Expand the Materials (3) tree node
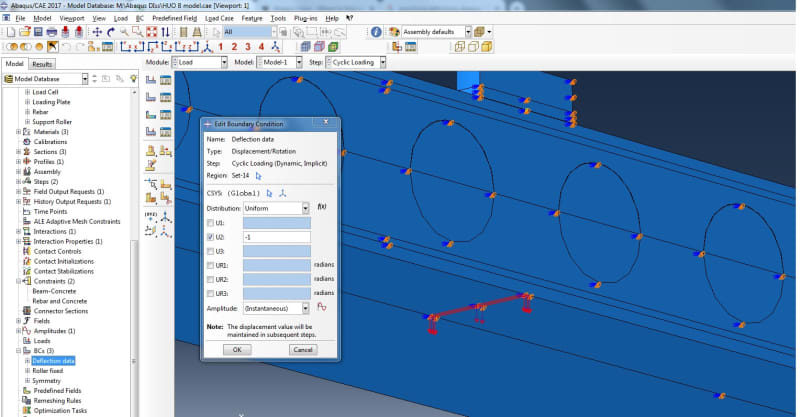The width and height of the screenshot is (800, 417). tap(18, 132)
